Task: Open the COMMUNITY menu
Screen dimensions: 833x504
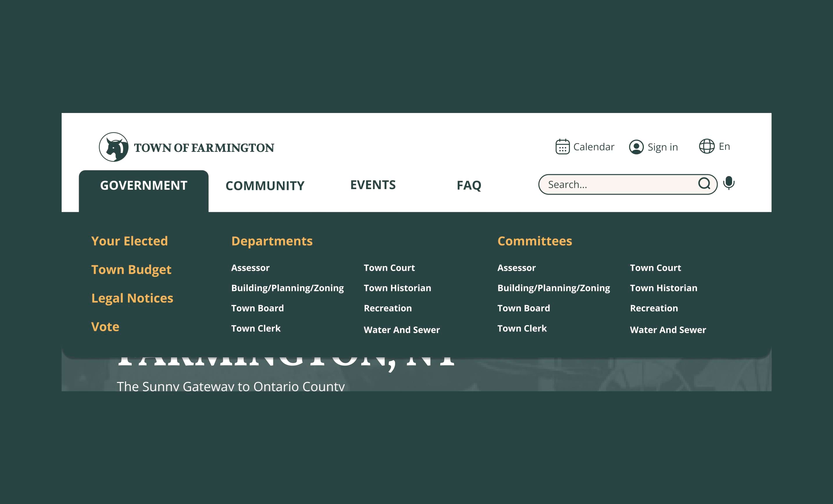Action: pyautogui.click(x=265, y=186)
